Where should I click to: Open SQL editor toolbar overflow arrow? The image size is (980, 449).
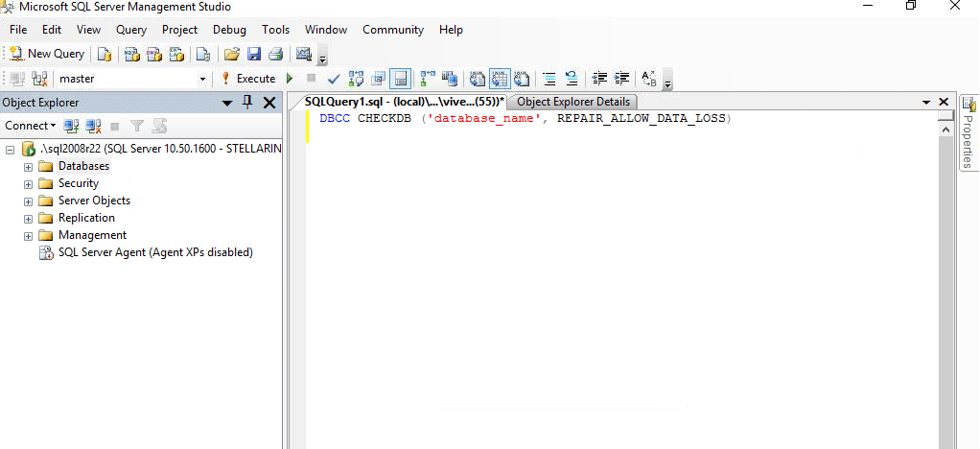pos(667,83)
